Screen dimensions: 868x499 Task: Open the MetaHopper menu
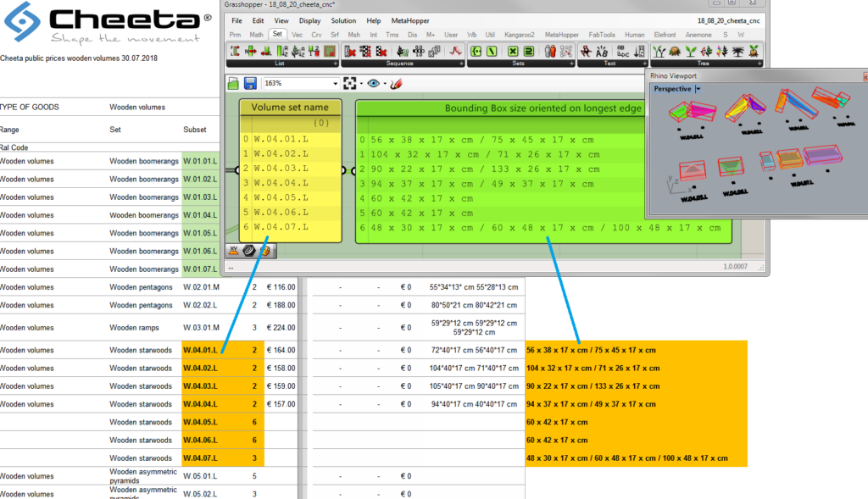(410, 20)
